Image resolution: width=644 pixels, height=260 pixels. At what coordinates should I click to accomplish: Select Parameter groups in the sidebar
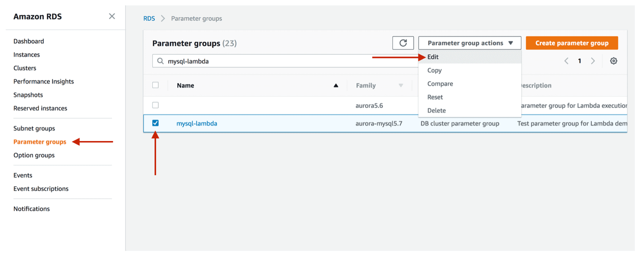pos(40,142)
